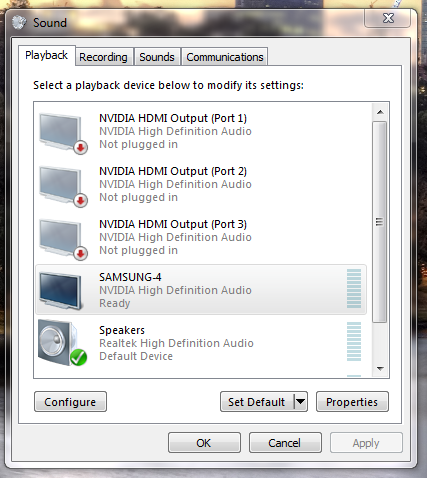Image resolution: width=427 pixels, height=478 pixels.
Task: Click the Cancel button
Action: coord(285,443)
